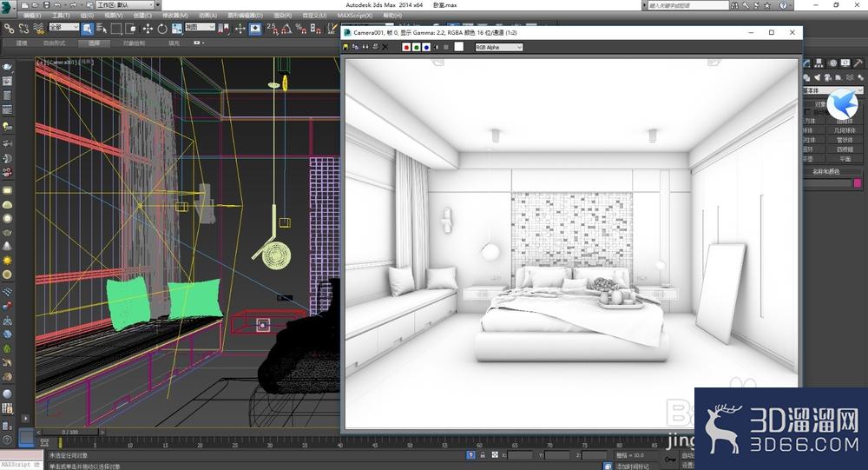Toggle the Spinner Snap button
868x470 pixels.
(x=316, y=29)
